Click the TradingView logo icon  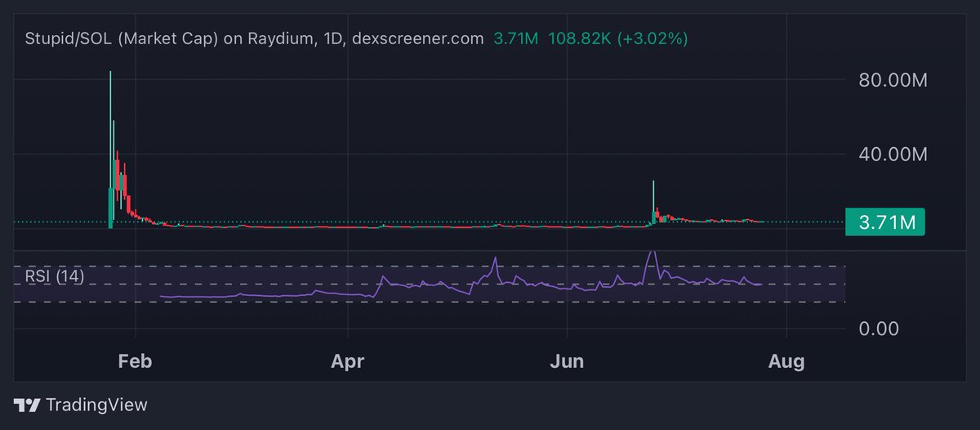(x=27, y=405)
